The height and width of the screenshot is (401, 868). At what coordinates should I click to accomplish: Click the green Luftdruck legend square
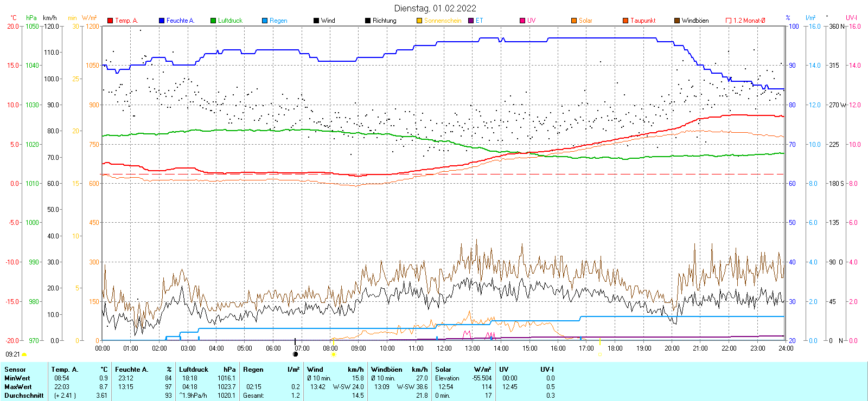pyautogui.click(x=213, y=21)
